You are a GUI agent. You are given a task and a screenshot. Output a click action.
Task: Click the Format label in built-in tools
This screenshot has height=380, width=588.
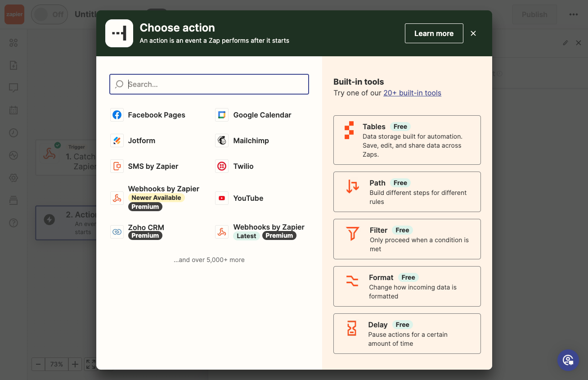(381, 277)
